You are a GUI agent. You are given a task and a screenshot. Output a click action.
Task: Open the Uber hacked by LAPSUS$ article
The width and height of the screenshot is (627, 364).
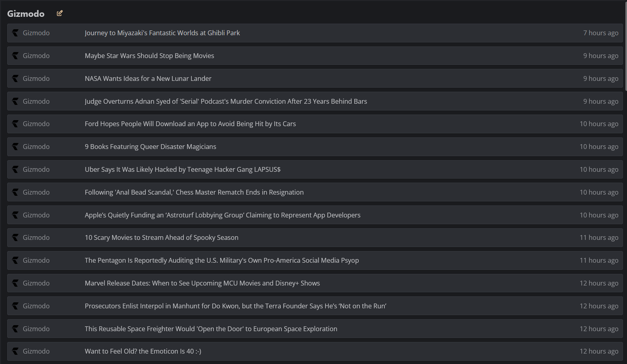click(183, 169)
